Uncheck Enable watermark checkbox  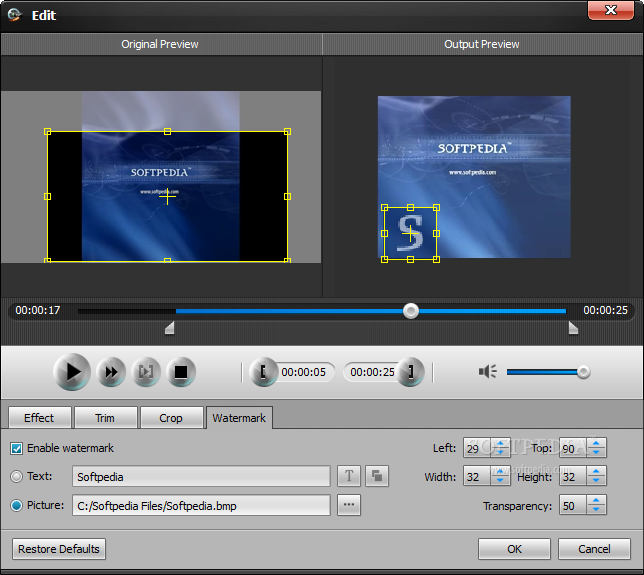click(16, 448)
